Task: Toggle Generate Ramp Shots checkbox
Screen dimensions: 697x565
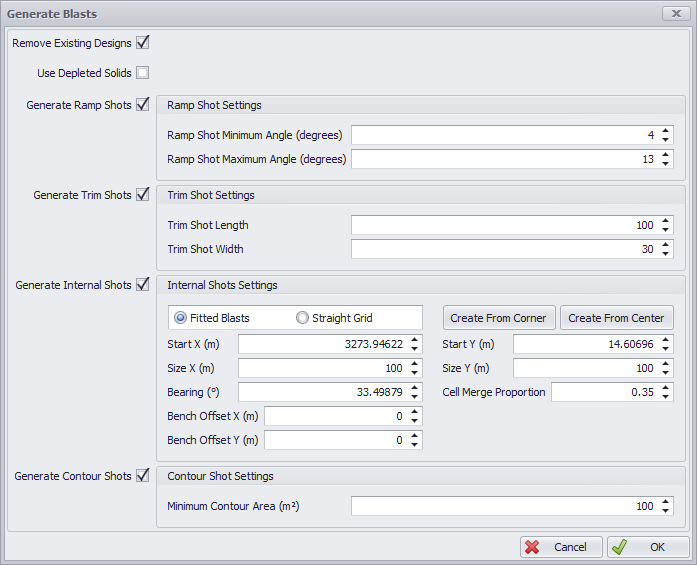Action: 143,104
